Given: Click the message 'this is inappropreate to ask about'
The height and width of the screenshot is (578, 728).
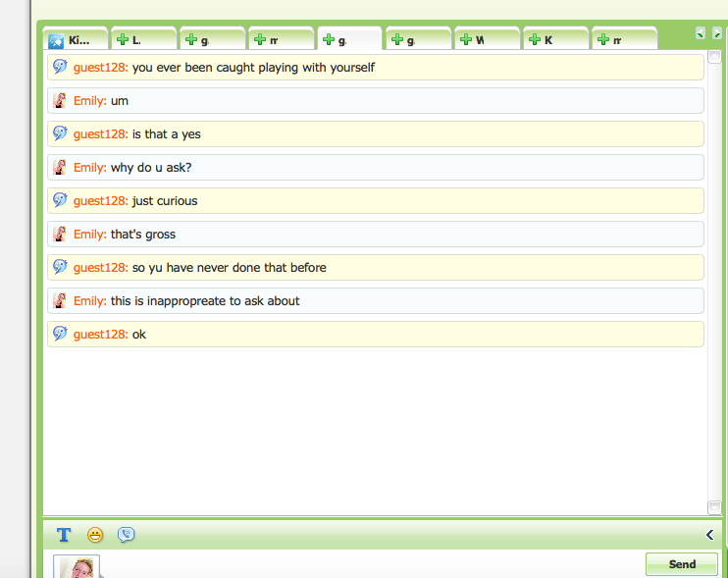Looking at the screenshot, I should click(x=205, y=301).
